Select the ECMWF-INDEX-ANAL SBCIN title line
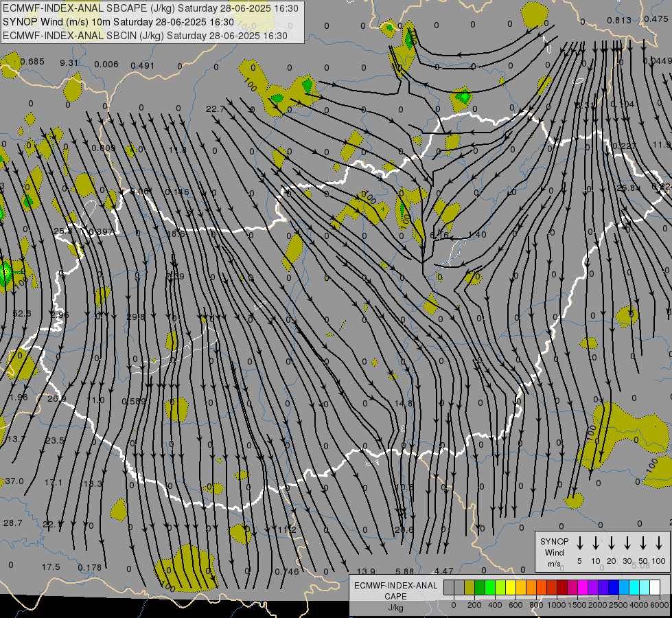This screenshot has height=618, width=672. coord(145,36)
